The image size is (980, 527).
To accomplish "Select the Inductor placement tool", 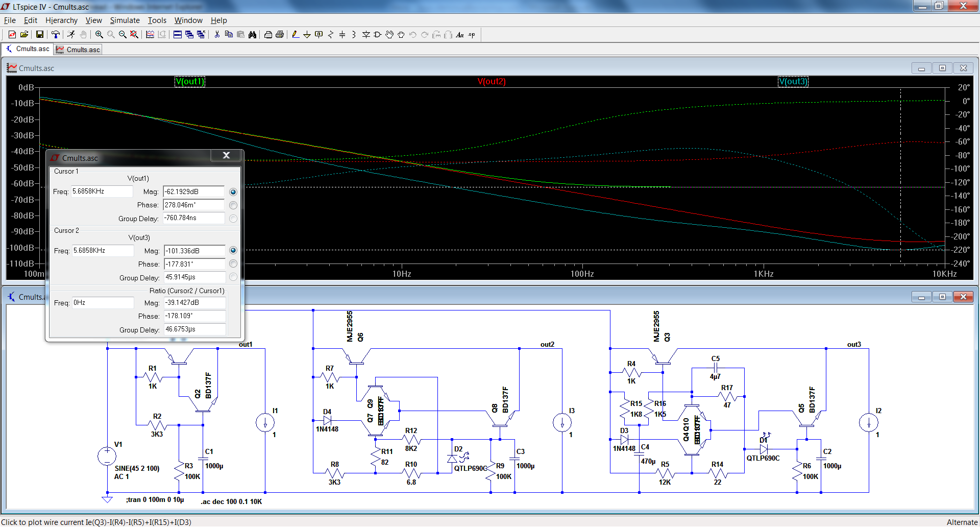I will point(354,35).
